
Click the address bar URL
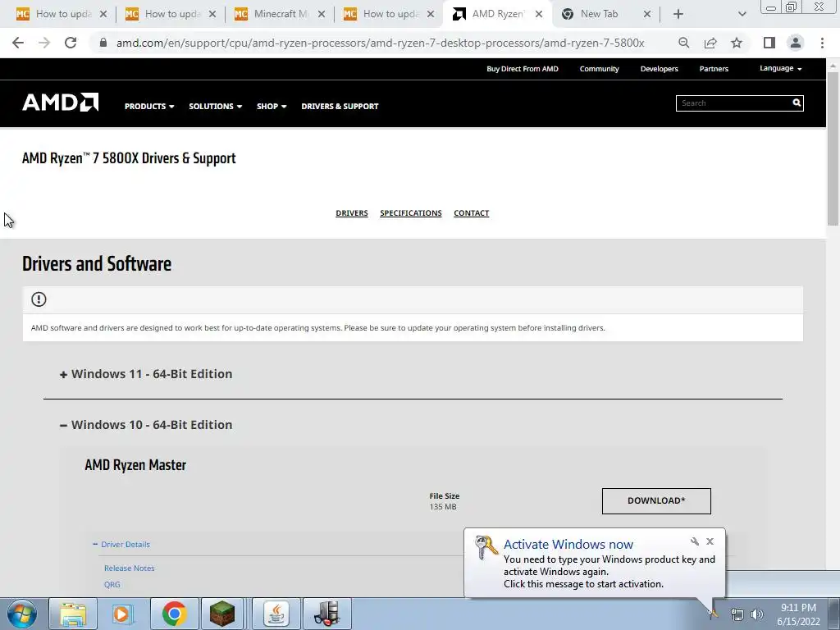pyautogui.click(x=381, y=43)
